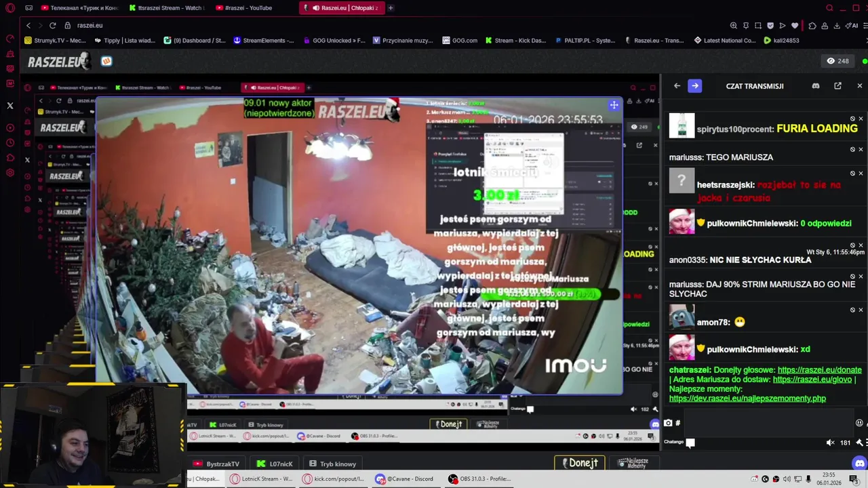Click the Chatango label below the chat
Screen dimensions: 868x488
pyautogui.click(x=673, y=442)
